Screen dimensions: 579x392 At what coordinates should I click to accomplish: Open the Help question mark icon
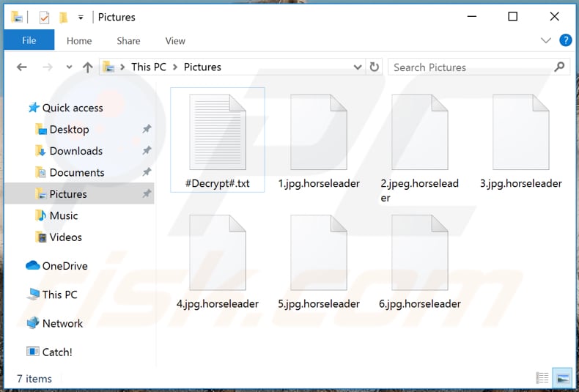pos(565,40)
